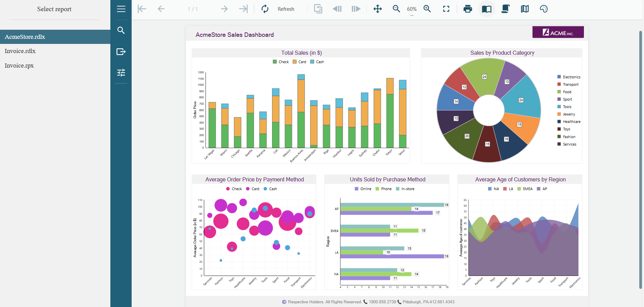Zoom in on the report
This screenshot has width=644, height=307.
[x=427, y=9]
